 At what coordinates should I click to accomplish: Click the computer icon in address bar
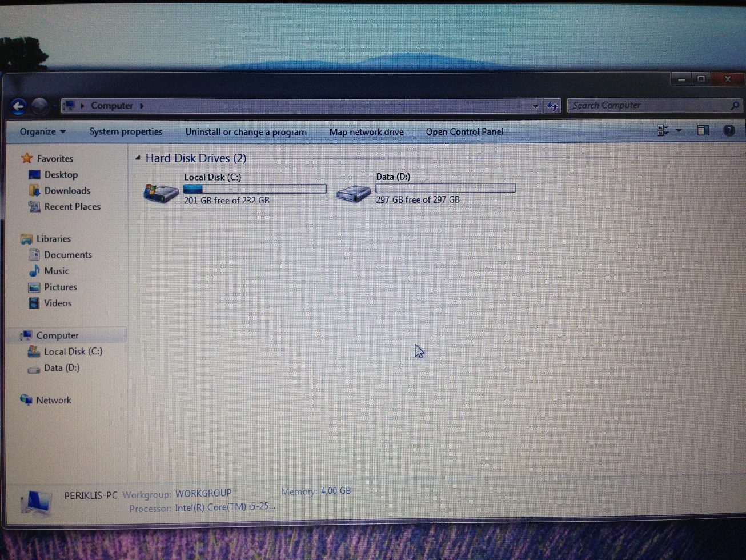tap(69, 106)
